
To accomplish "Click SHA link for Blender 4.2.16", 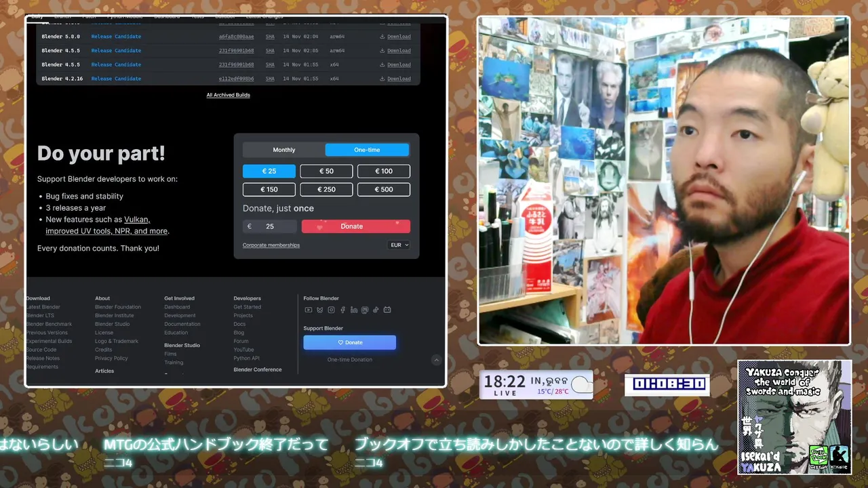I will click(x=270, y=79).
